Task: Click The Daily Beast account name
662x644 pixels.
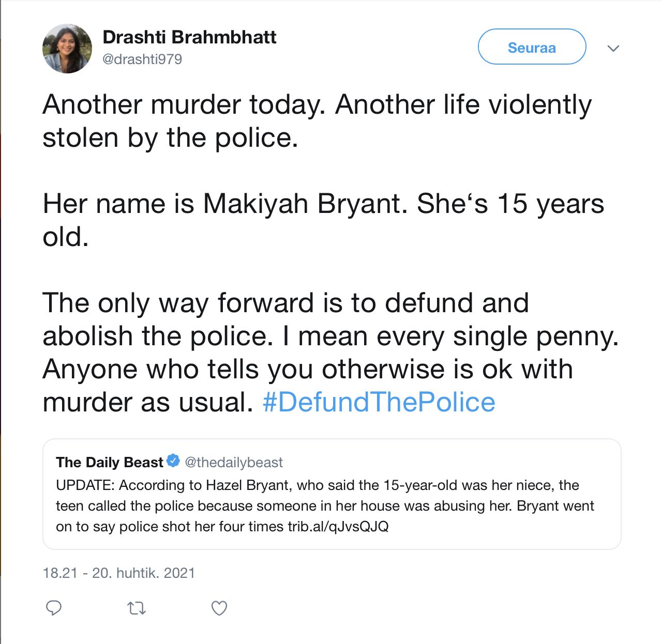Action: (x=110, y=462)
